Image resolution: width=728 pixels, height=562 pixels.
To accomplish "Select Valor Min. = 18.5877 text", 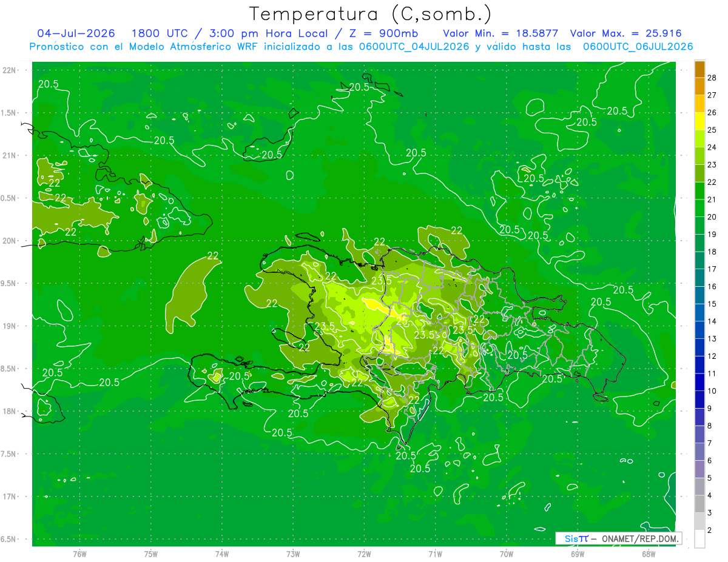I will (500, 33).
